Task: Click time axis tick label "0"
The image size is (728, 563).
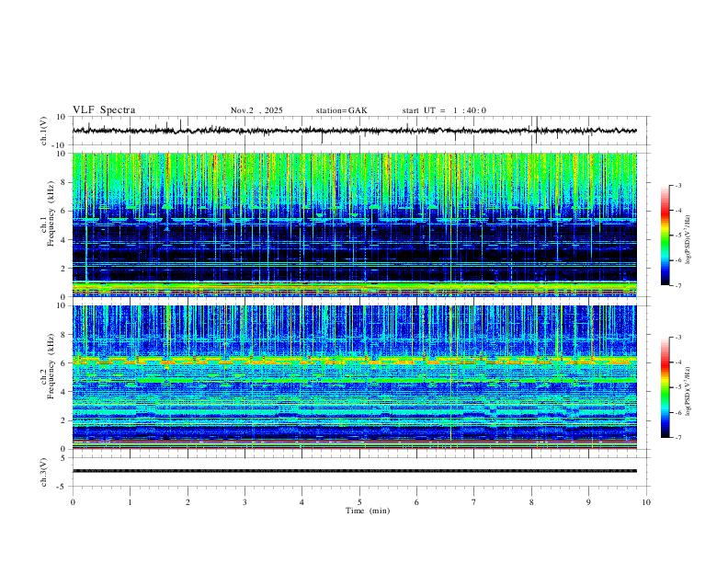Action: tap(73, 502)
